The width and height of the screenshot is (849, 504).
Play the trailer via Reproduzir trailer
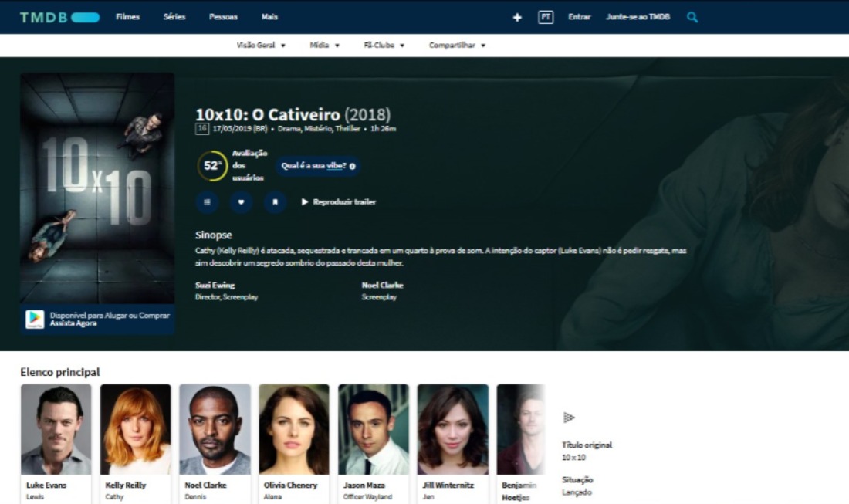pos(338,202)
